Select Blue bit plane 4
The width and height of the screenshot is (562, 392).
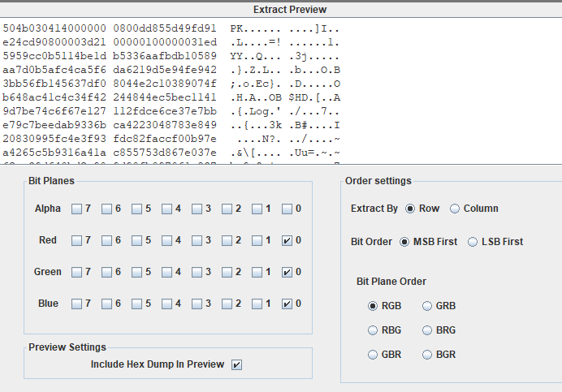point(166,304)
